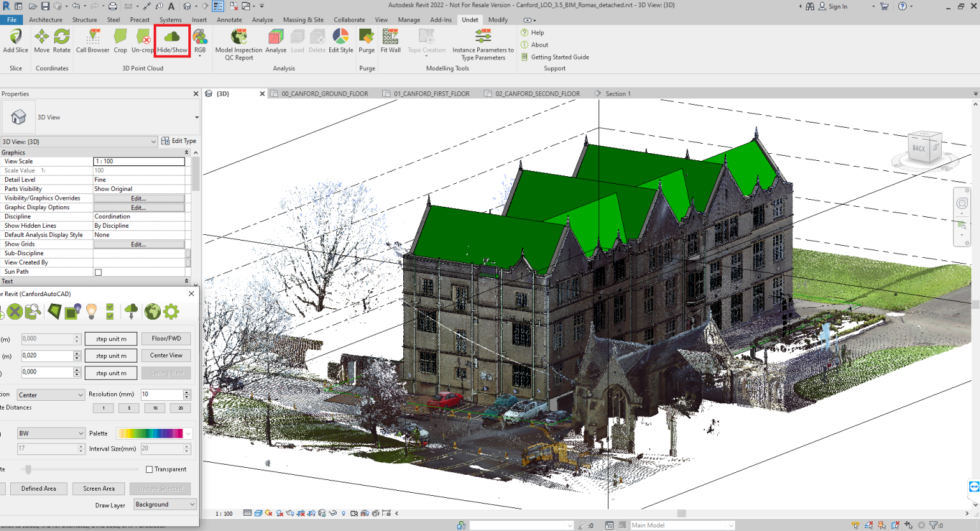Screen dimensions: 980x531
Task: Click the Resolution (mm) input field
Action: tap(162, 394)
